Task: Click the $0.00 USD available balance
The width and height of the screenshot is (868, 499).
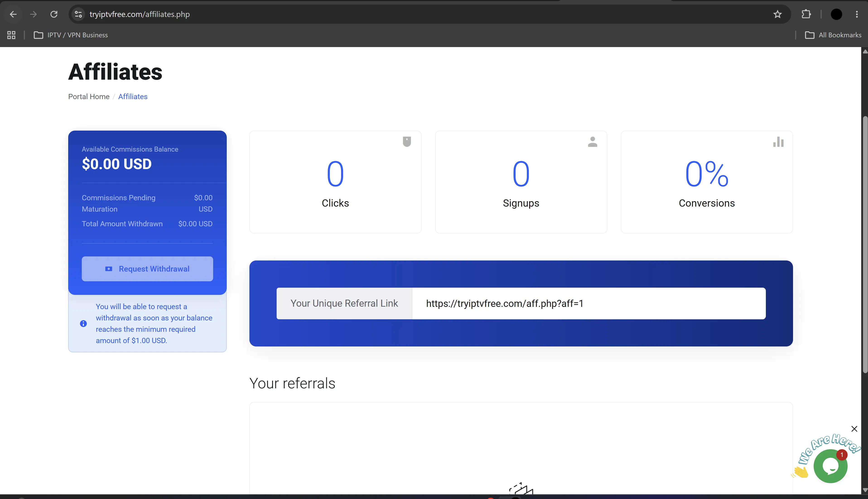Action: [x=117, y=164]
